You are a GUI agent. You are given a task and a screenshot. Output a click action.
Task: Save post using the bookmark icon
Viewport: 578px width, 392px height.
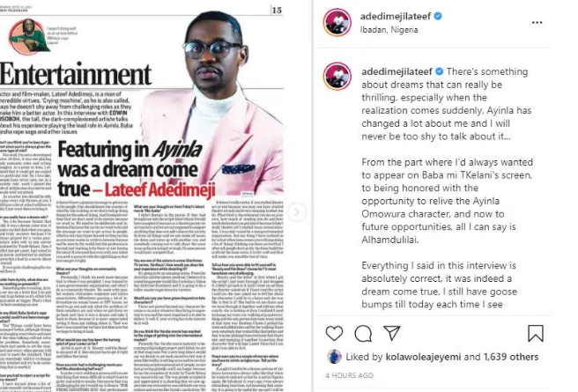(536, 334)
